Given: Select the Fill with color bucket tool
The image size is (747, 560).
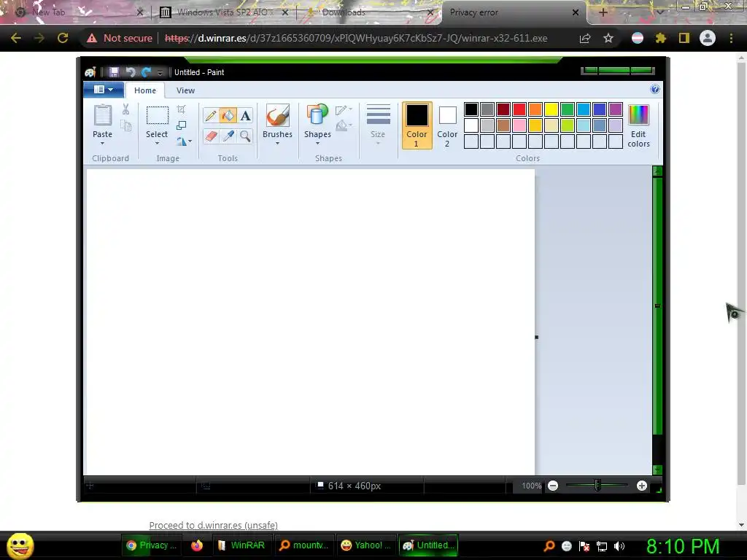Looking at the screenshot, I should click(x=228, y=116).
